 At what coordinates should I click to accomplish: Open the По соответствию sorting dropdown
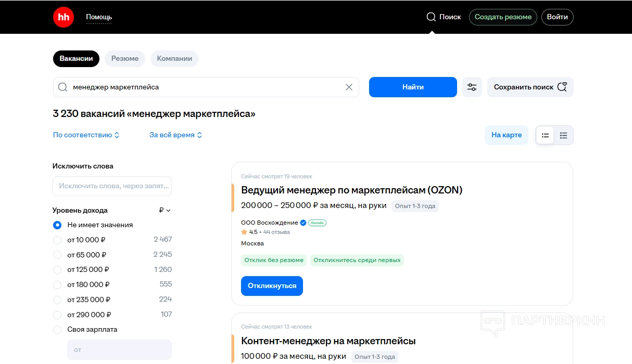[x=86, y=135]
